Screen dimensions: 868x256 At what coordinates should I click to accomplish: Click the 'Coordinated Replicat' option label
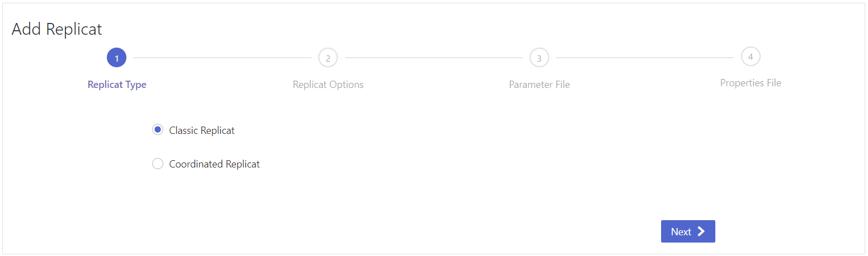tap(214, 165)
